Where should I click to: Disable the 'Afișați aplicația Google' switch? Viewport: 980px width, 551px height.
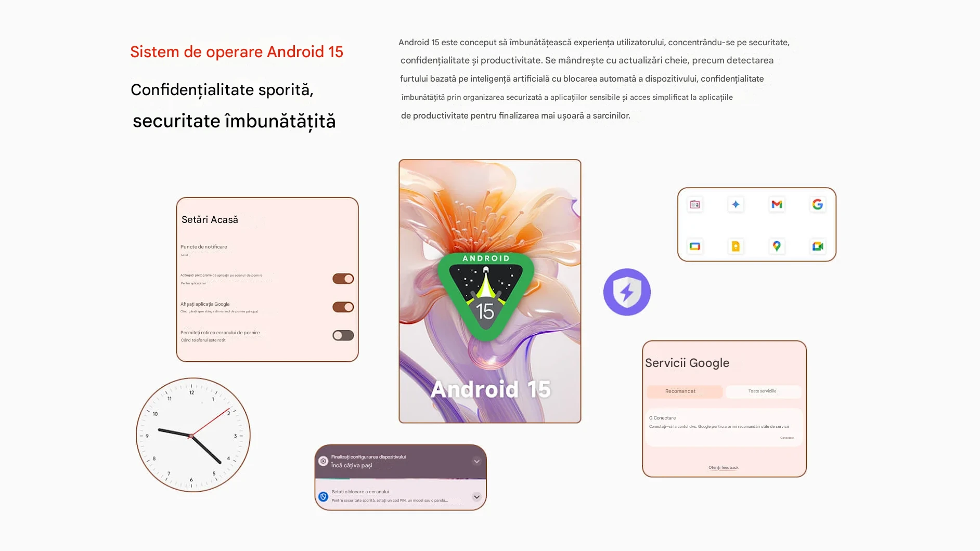[x=343, y=307]
